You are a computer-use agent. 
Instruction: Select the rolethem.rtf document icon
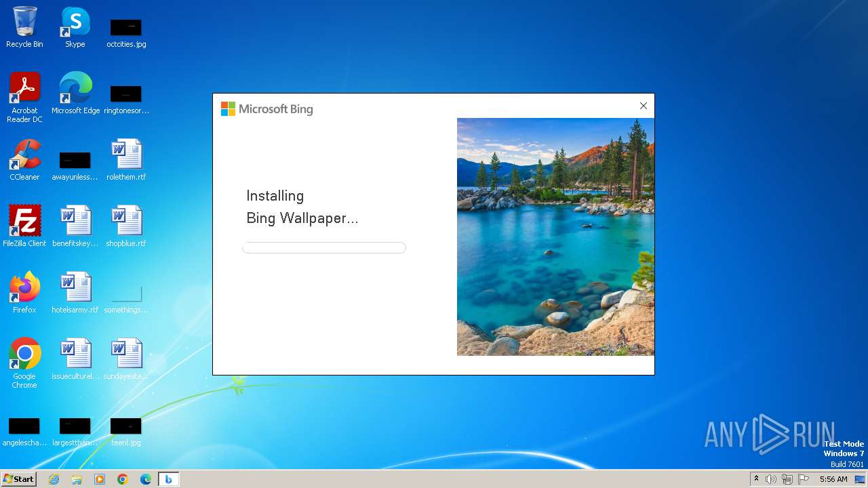pos(126,160)
